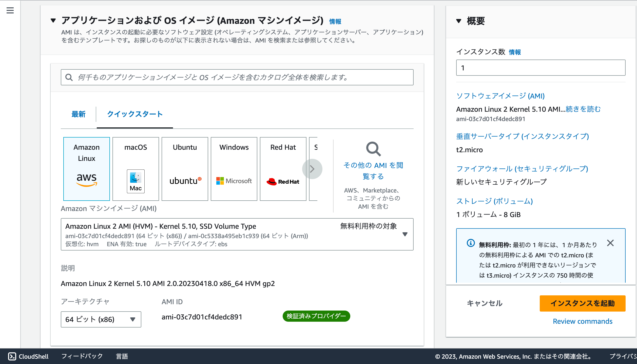Click the AMI catalog search field
637x364 pixels.
click(x=237, y=77)
